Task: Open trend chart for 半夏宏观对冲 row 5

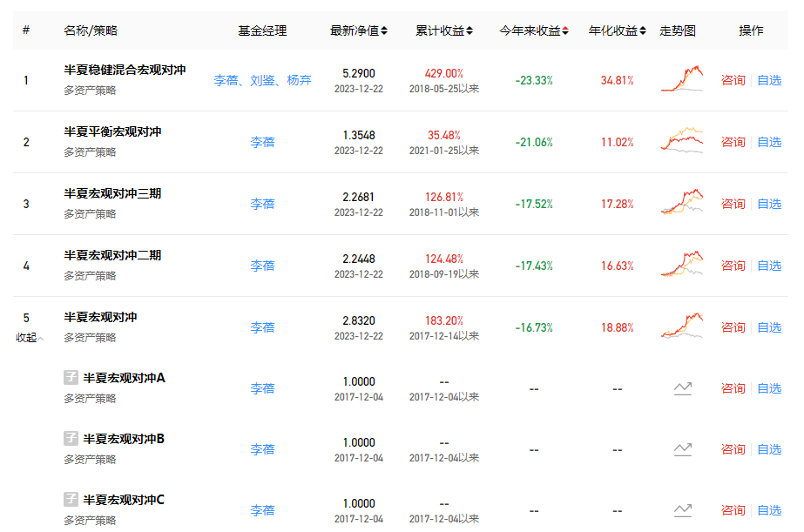Action: (x=682, y=326)
